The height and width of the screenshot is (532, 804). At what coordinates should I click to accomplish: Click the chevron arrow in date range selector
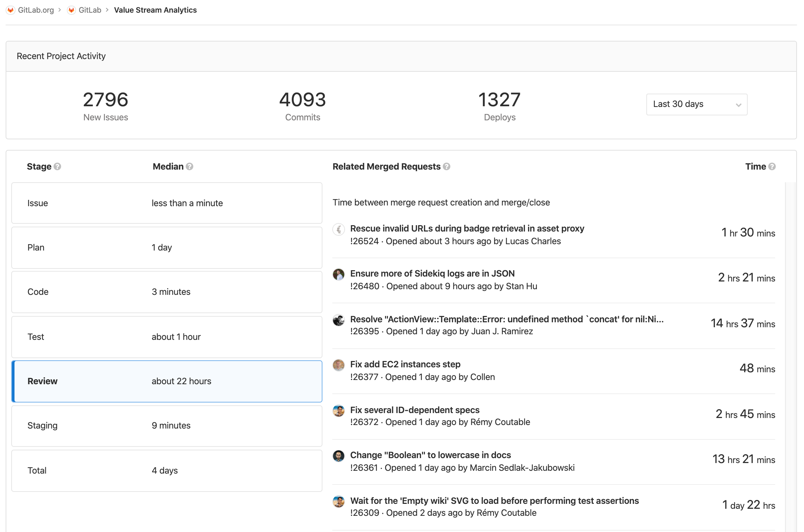point(739,105)
